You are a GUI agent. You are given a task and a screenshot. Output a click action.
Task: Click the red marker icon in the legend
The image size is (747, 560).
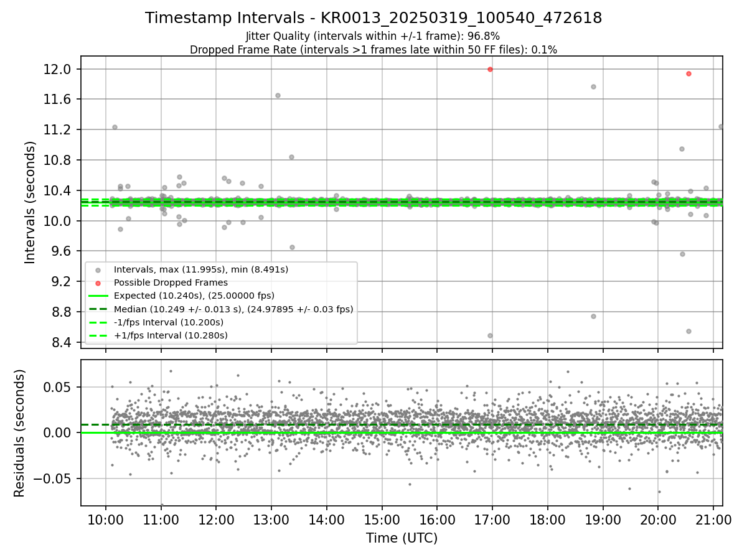pos(98,282)
